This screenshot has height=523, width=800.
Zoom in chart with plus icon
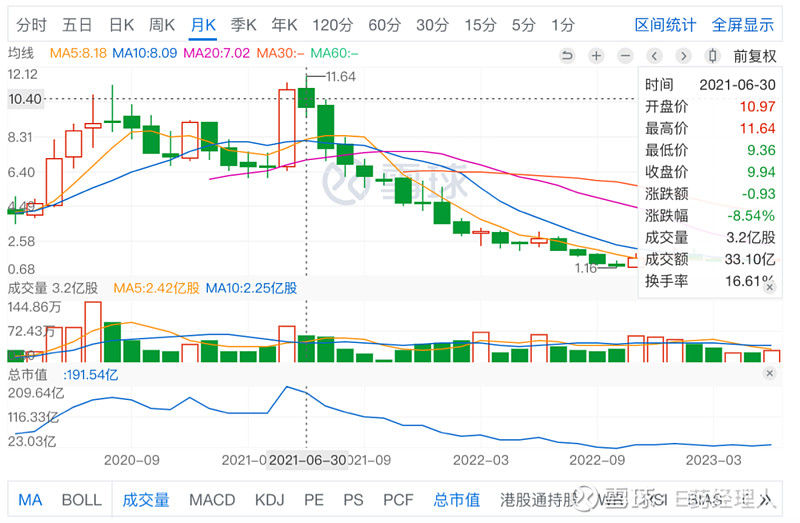coord(596,56)
